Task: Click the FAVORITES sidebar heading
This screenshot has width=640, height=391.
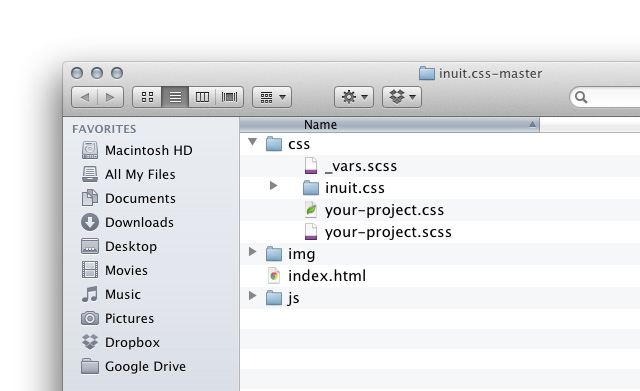Action: click(x=104, y=129)
